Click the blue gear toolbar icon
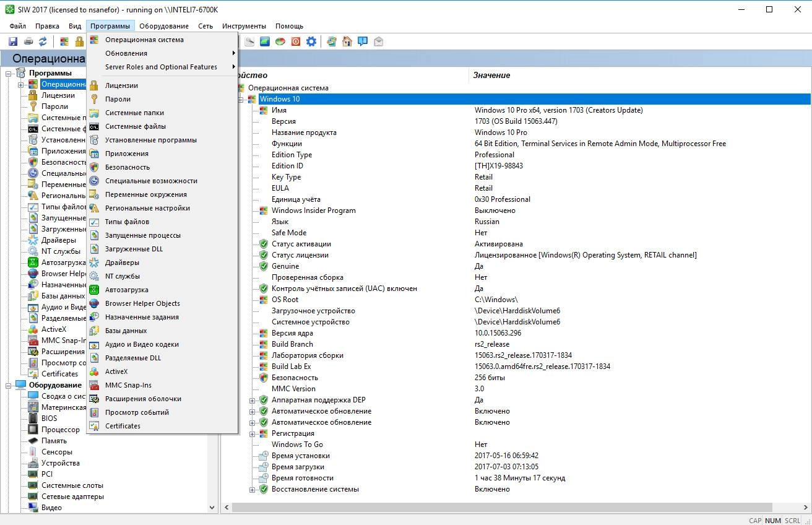Image resolution: width=812 pixels, height=525 pixels. [311, 41]
